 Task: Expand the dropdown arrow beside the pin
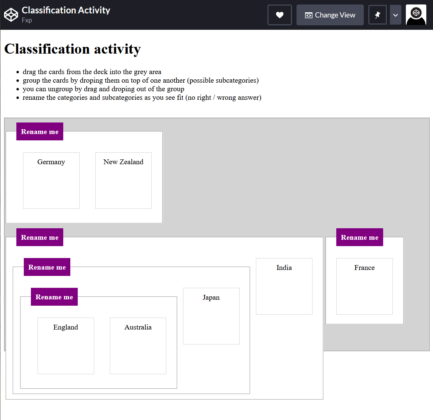395,15
